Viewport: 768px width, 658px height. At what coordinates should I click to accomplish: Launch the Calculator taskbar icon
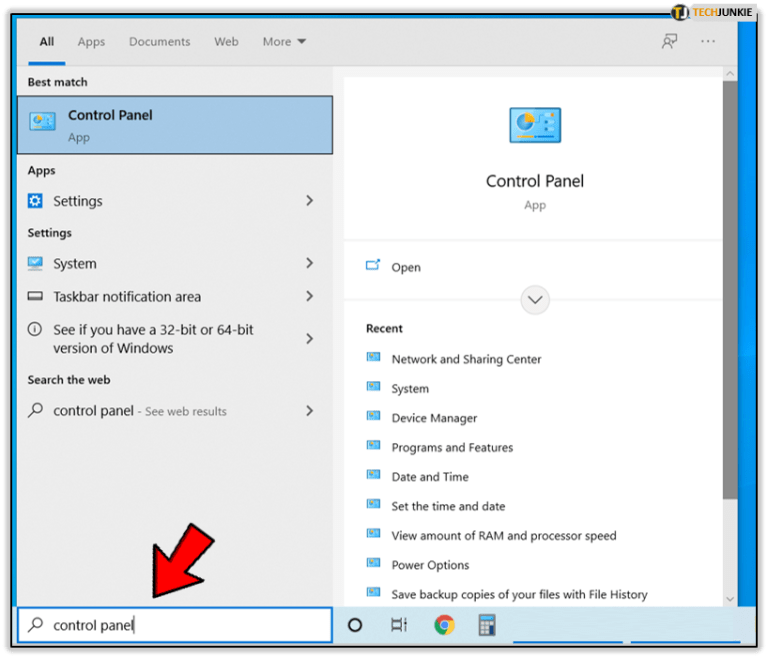(x=486, y=625)
